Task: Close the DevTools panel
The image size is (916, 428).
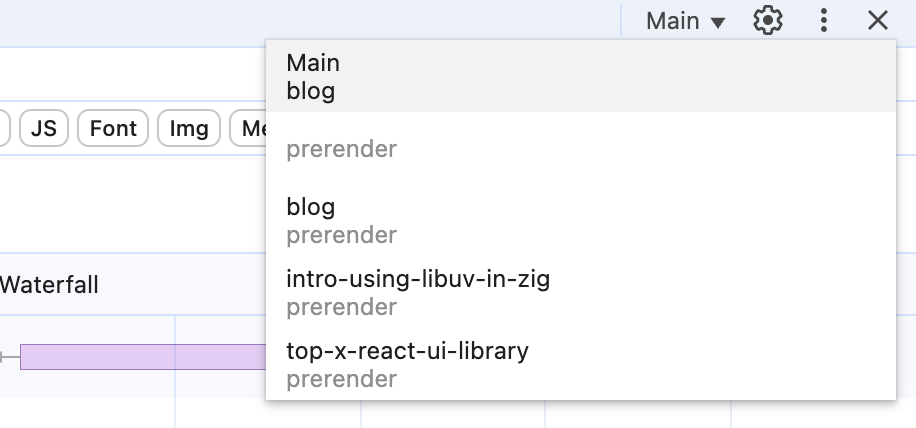Action: click(x=878, y=20)
